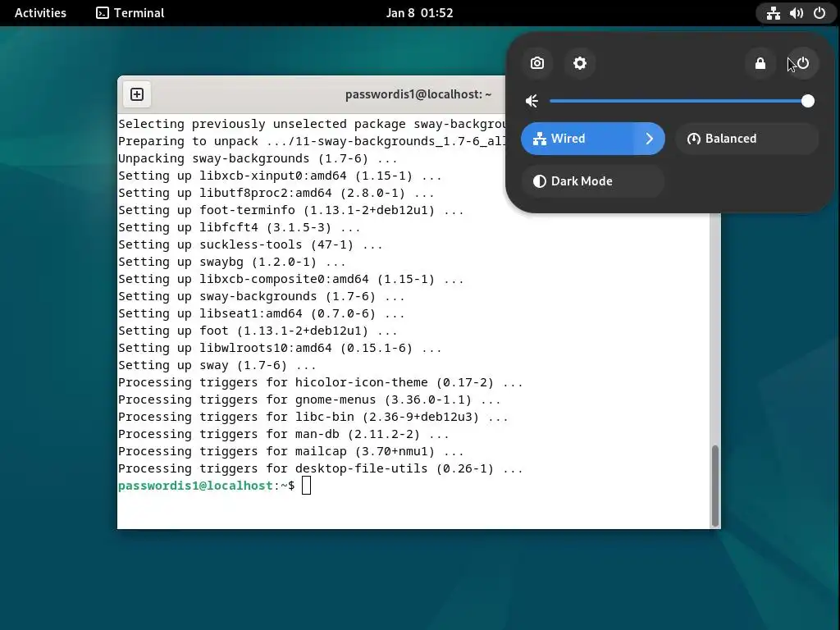
Task: Click 'Processing triggers for mailcap' line
Action: coord(291,451)
